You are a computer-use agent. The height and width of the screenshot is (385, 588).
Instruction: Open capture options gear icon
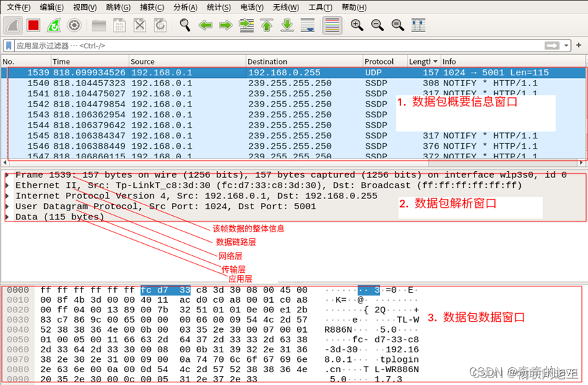pos(74,26)
